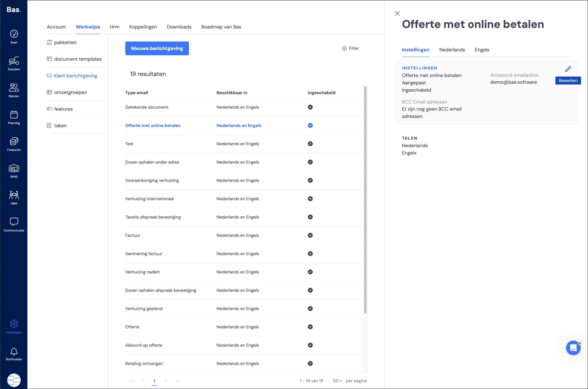Go to previous page arrow
Image resolution: width=588 pixels, height=389 pixels.
coord(143,381)
